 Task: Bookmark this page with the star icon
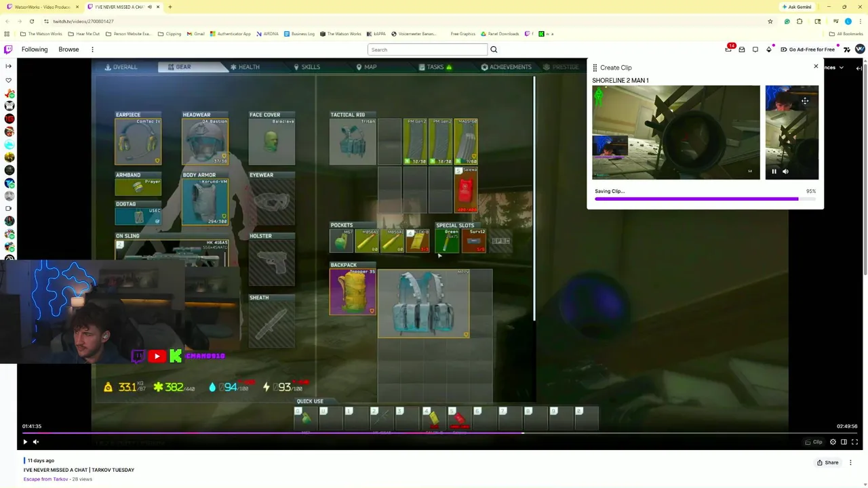coord(770,22)
